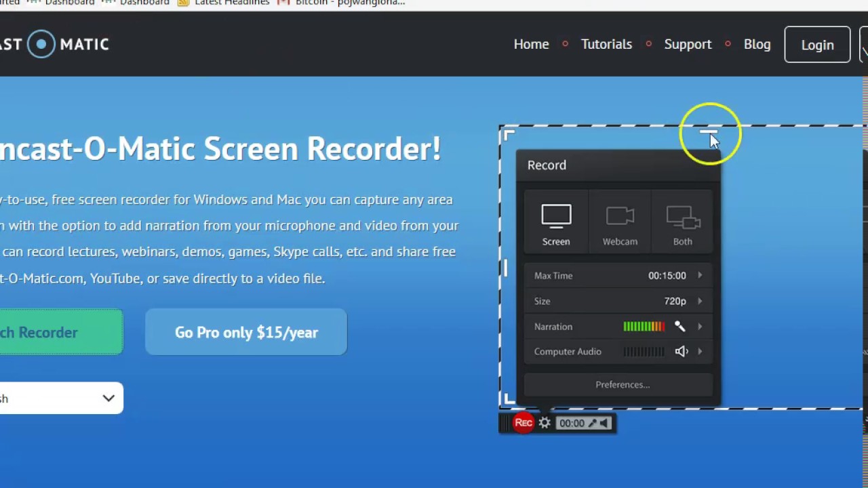
Task: Open the language dropdown chevron
Action: (108, 399)
